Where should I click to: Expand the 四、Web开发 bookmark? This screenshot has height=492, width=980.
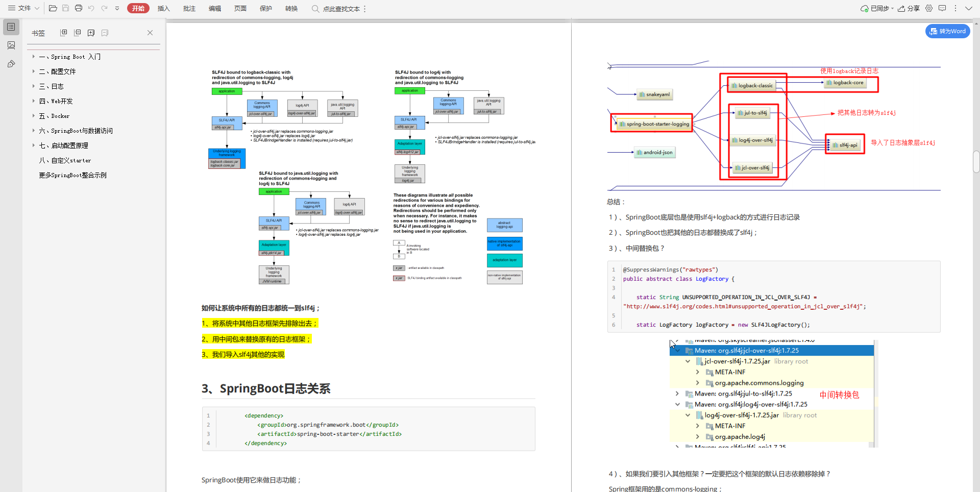pyautogui.click(x=34, y=101)
